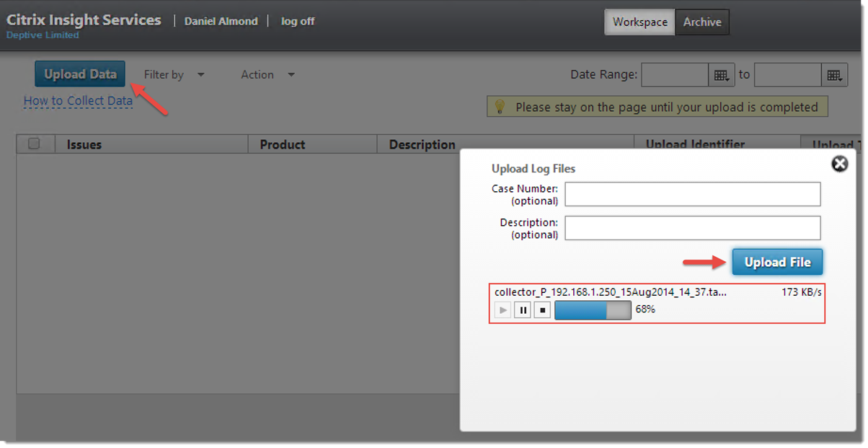Open How to Collect Data link
Screen dimensions: 868x448
click(x=78, y=101)
